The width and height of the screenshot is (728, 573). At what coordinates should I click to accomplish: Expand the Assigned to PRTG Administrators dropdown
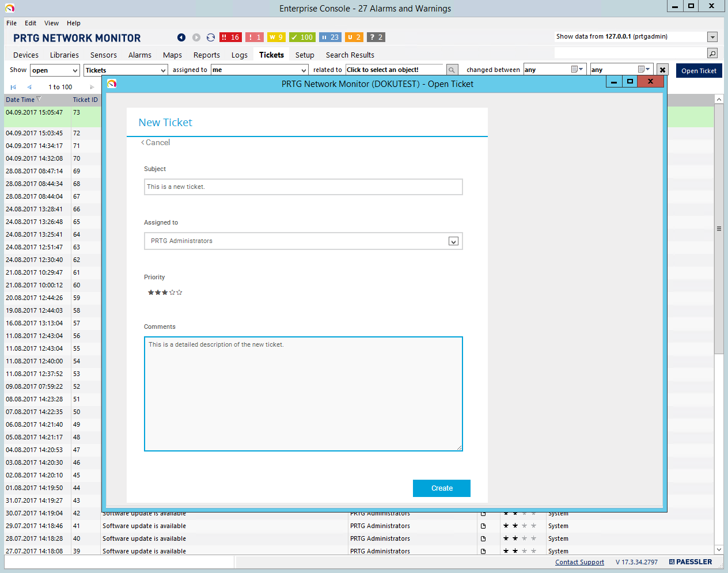tap(453, 241)
